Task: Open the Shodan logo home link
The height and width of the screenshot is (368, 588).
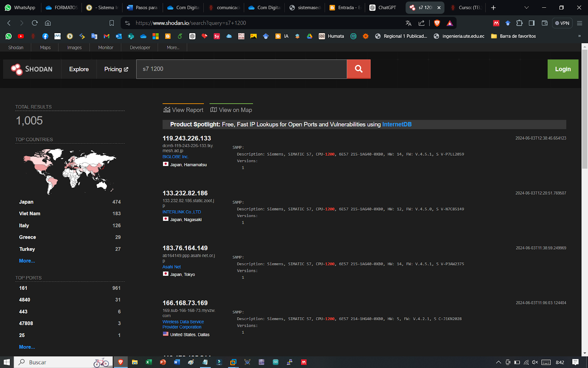Action: (32, 69)
